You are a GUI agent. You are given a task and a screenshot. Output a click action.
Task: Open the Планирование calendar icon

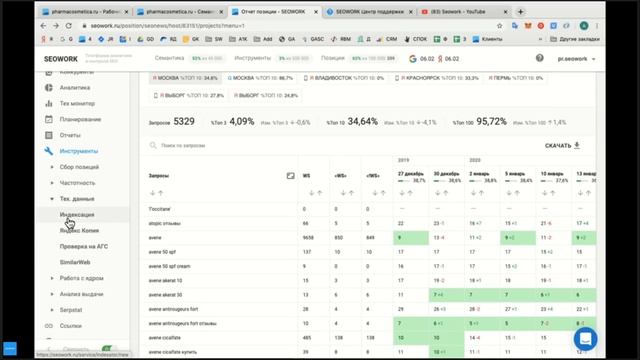49,119
